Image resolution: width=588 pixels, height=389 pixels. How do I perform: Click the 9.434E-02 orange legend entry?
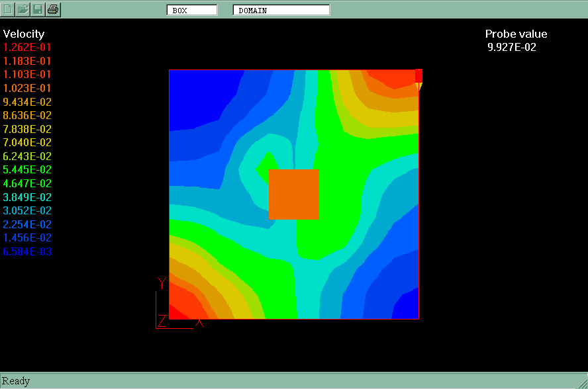[27, 102]
